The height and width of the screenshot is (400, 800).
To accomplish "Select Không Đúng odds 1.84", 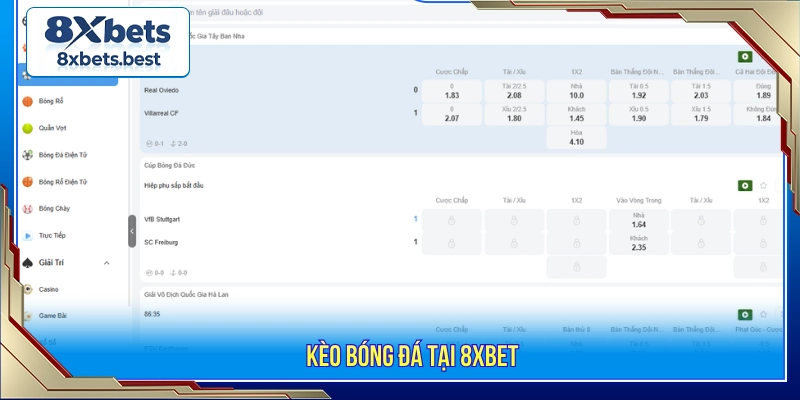I will click(x=757, y=114).
